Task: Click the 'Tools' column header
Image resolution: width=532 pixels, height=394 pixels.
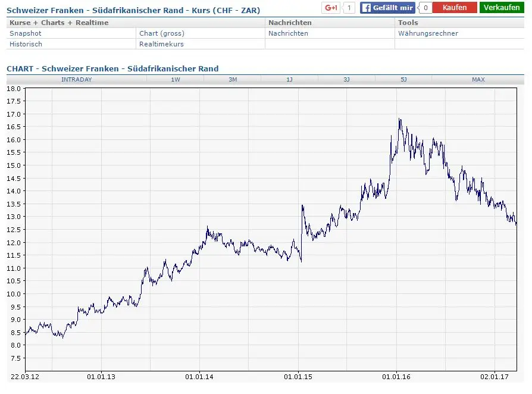Action: click(408, 23)
